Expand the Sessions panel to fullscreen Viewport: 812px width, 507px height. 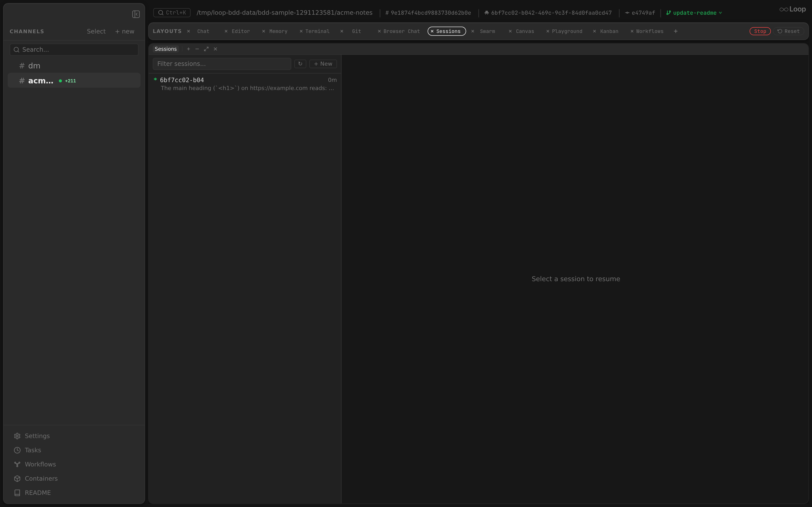click(206, 49)
